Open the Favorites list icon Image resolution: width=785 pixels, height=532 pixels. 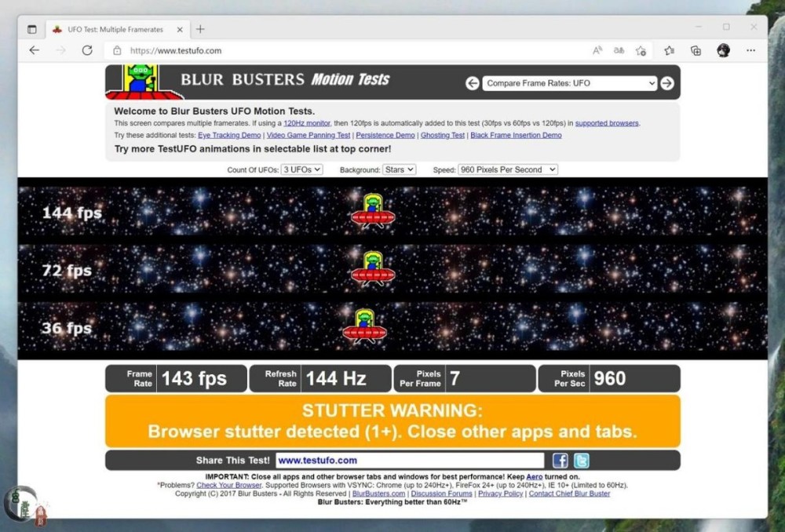click(x=670, y=50)
